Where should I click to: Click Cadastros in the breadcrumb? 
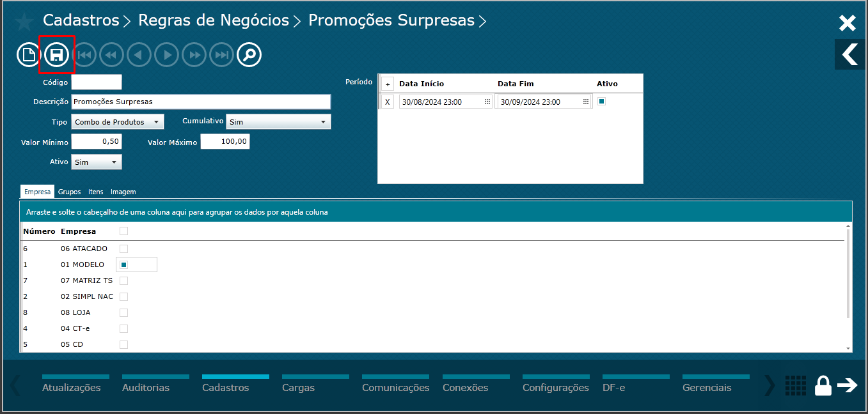tap(81, 20)
